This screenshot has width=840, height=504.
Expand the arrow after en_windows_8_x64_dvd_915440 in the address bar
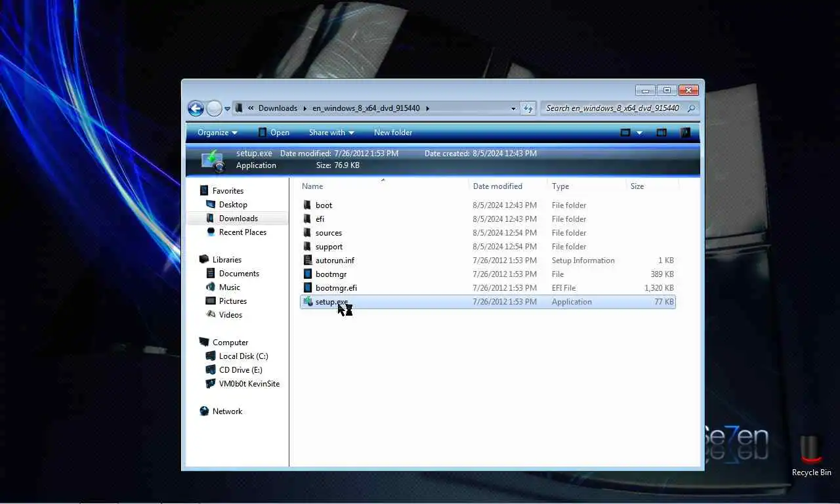427,108
